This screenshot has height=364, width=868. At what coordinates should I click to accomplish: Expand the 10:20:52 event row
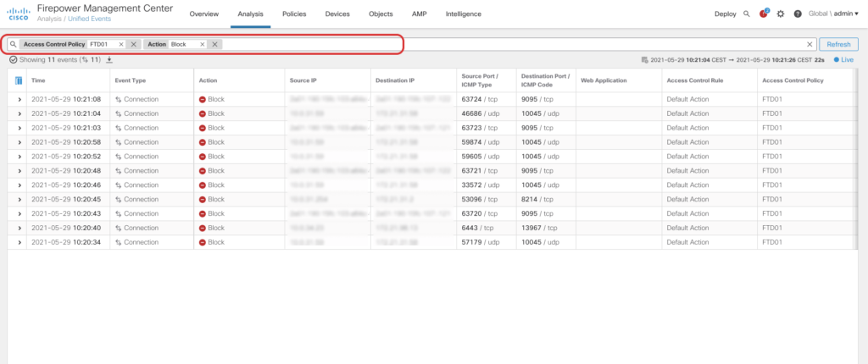(19, 157)
